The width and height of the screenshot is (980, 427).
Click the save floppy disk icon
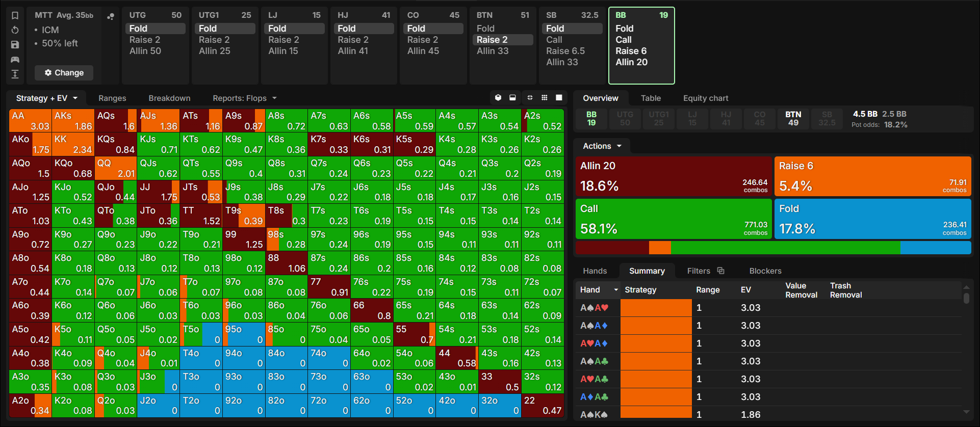15,45
